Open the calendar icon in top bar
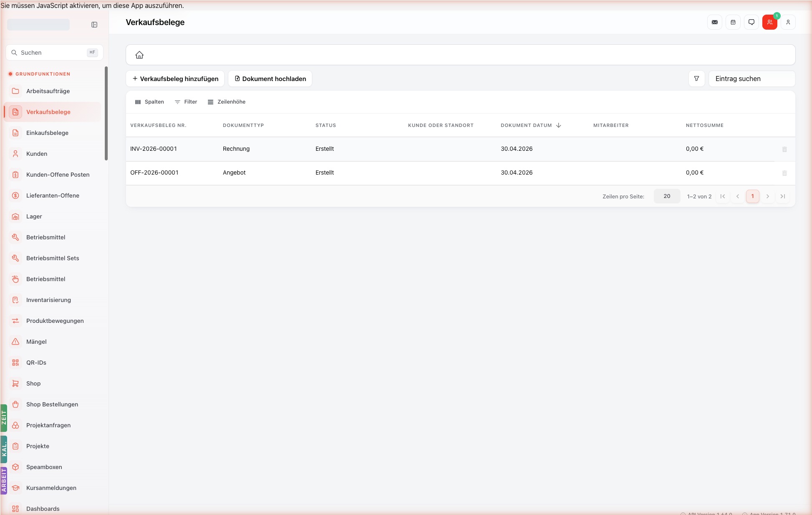 point(733,22)
